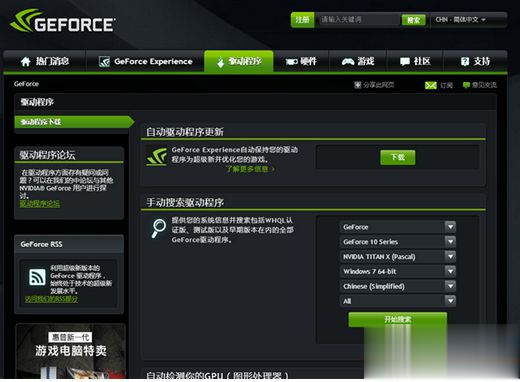Go to the hot news home tab
Viewport: 520px width, 382px height.
click(45, 62)
